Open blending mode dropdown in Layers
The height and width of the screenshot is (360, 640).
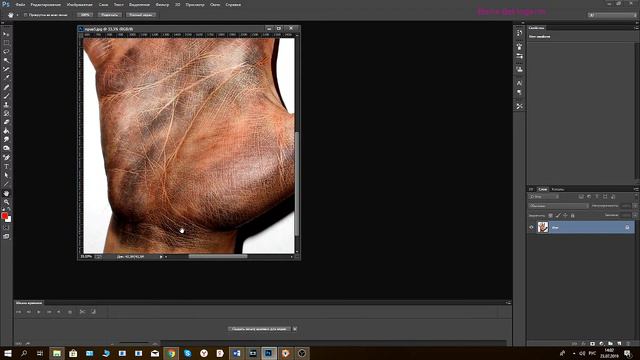coord(558,206)
